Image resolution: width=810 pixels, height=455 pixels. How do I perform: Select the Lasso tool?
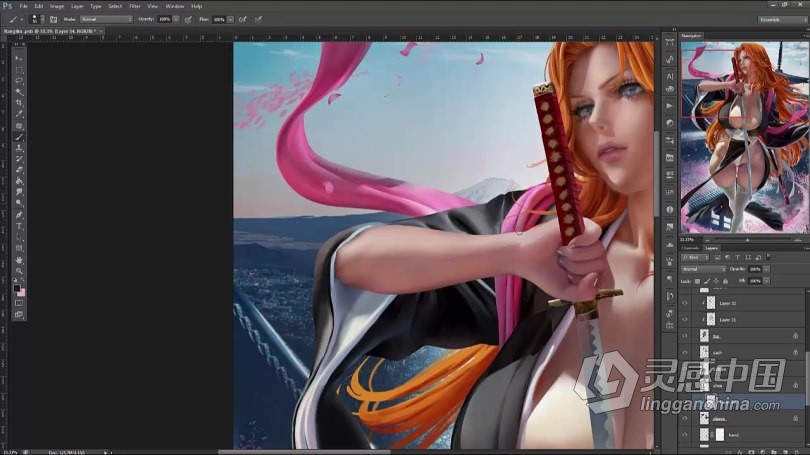pos(19,81)
